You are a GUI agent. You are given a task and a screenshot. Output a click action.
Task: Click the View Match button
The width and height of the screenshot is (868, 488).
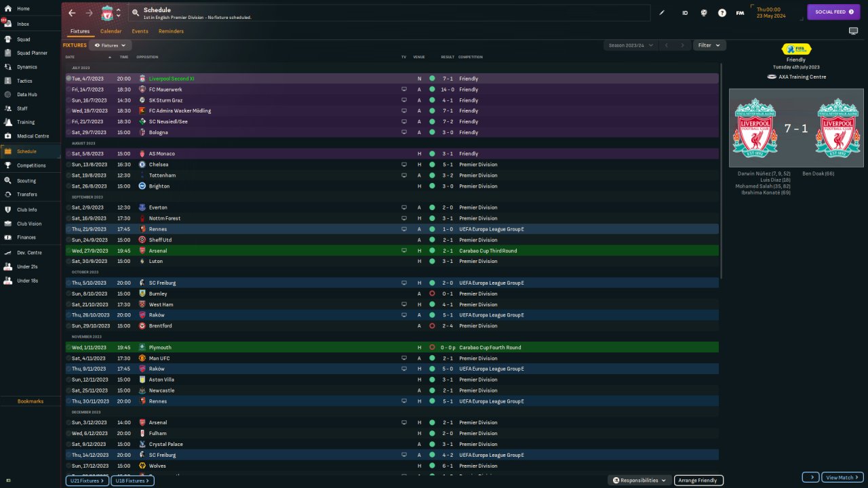[x=843, y=478]
